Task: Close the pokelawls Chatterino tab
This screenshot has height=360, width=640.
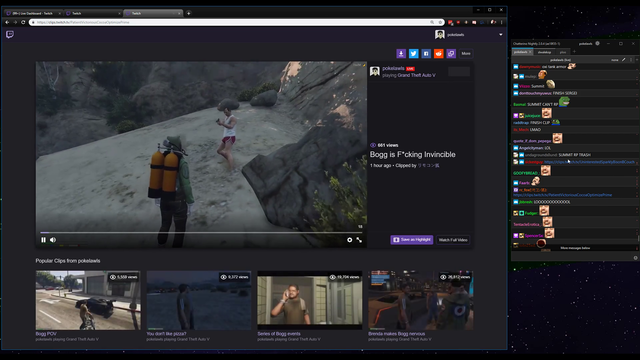Action: click(x=530, y=52)
